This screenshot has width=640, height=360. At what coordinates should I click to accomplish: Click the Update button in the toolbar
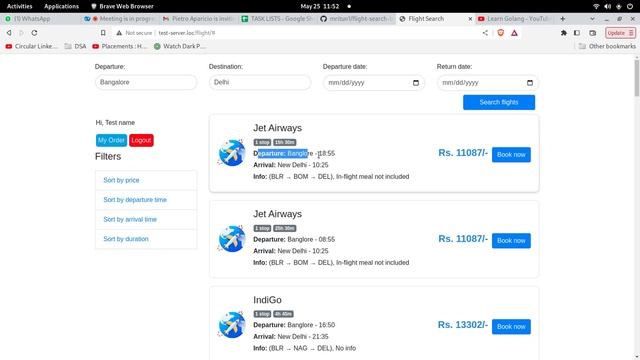tap(620, 33)
